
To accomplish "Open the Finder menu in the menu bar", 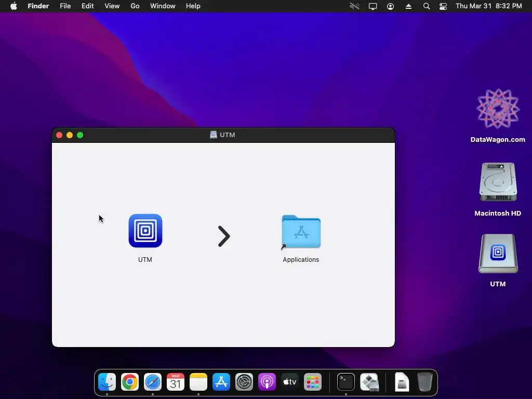I will pyautogui.click(x=38, y=6).
